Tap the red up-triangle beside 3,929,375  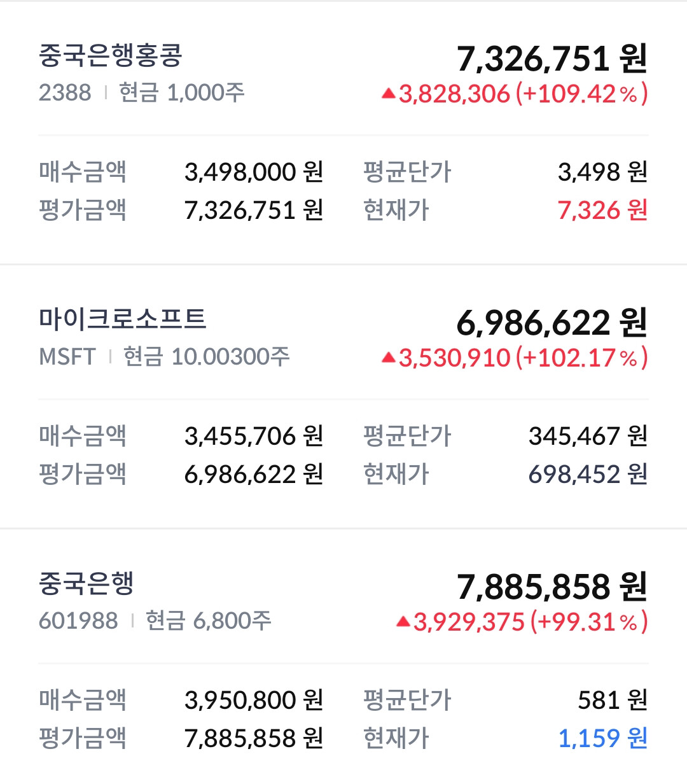pos(403,622)
